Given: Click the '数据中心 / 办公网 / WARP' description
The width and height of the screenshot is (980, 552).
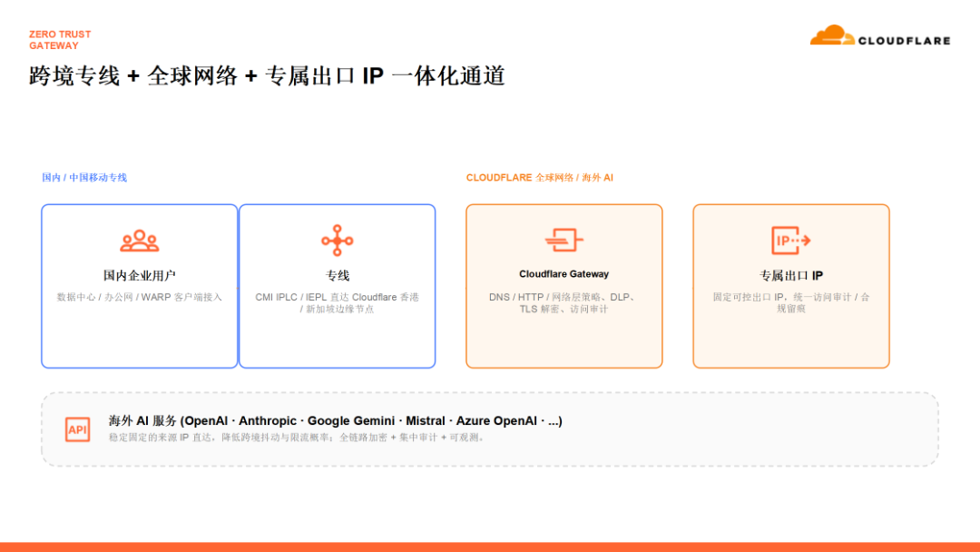Looking at the screenshot, I should click(x=140, y=297).
